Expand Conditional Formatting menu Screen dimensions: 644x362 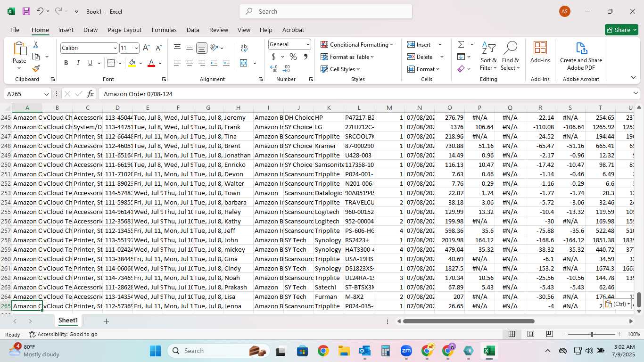[x=357, y=44]
